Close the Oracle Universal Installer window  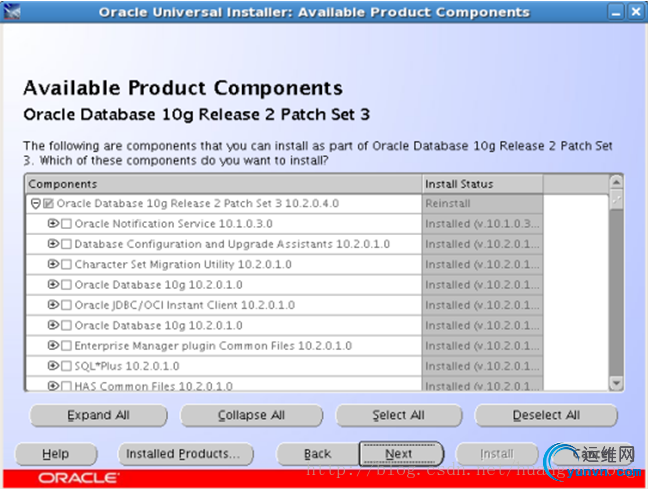point(635,12)
